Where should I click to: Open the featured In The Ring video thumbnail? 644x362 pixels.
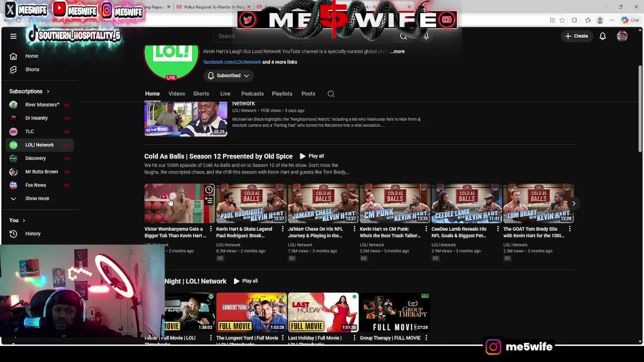[x=186, y=119]
